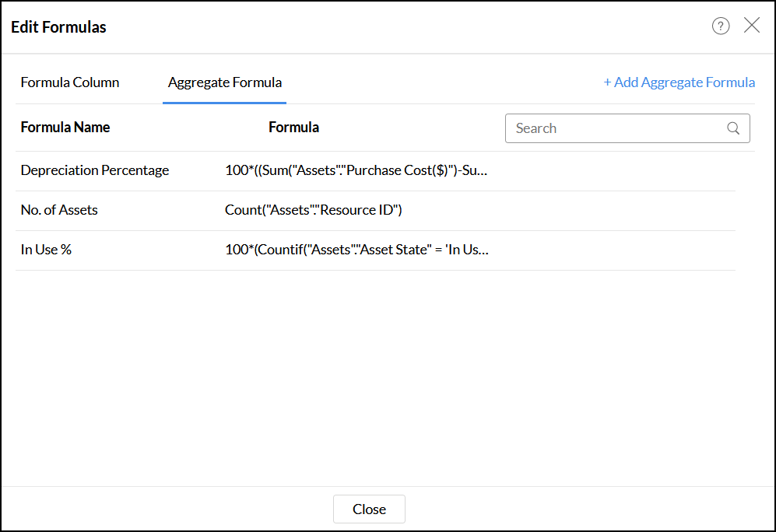Select the Depreciation Percentage formula name

coord(95,170)
